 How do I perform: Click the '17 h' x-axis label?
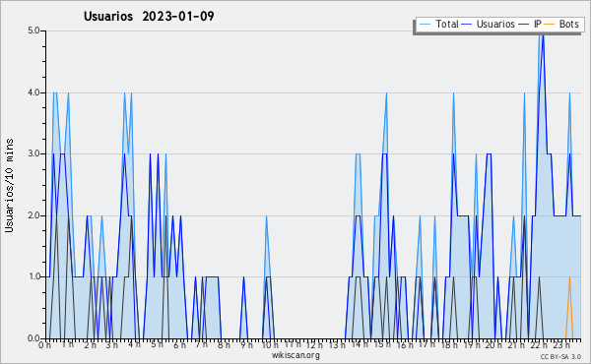click(x=427, y=344)
